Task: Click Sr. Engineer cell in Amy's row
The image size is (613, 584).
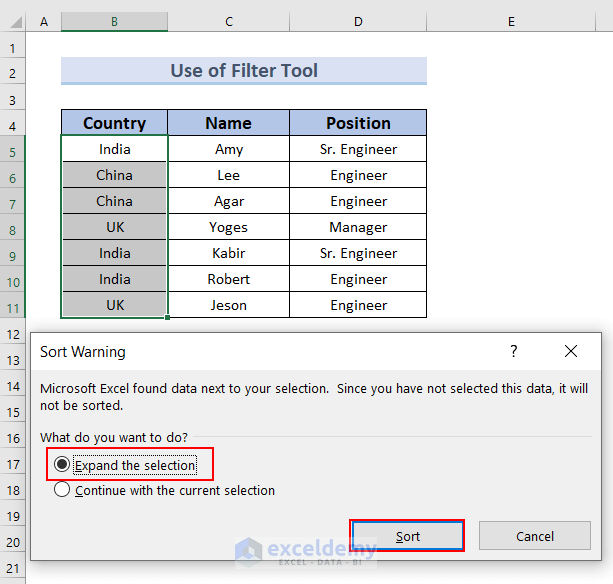Action: click(x=358, y=149)
